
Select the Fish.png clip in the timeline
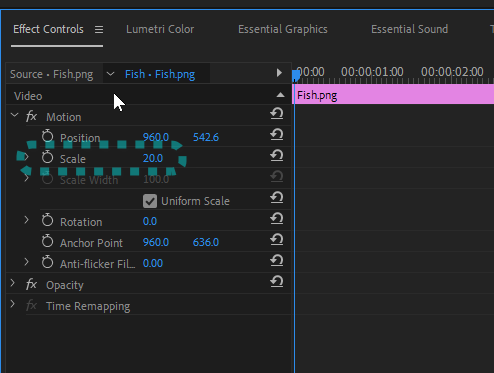tap(393, 95)
